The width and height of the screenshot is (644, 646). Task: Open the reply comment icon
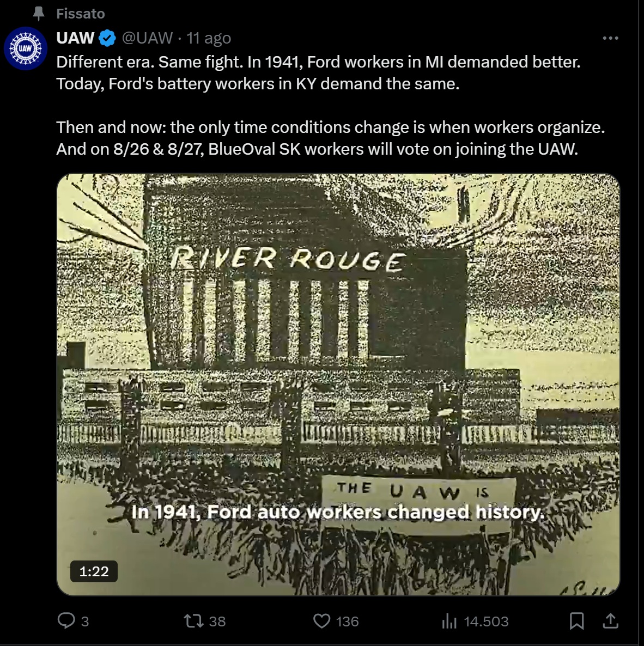pyautogui.click(x=66, y=620)
